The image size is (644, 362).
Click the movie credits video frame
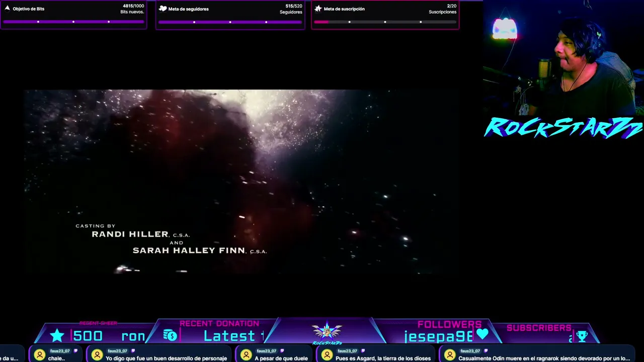pos(242,182)
